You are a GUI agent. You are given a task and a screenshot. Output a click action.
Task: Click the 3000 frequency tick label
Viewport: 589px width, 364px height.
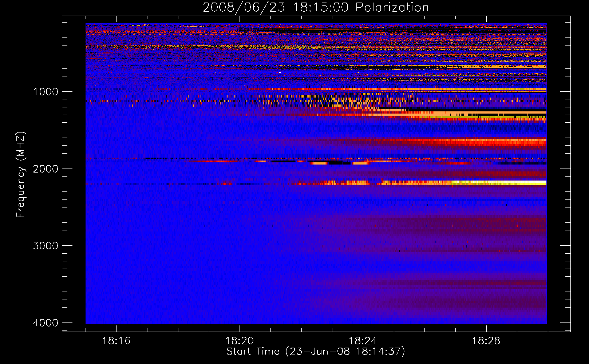(46, 246)
